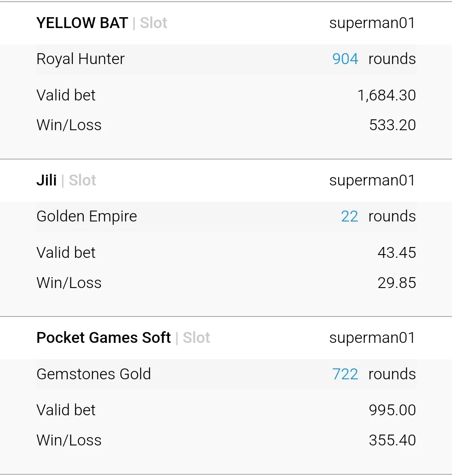Select the Jili provider heading
452x476 pixels.
46,180
